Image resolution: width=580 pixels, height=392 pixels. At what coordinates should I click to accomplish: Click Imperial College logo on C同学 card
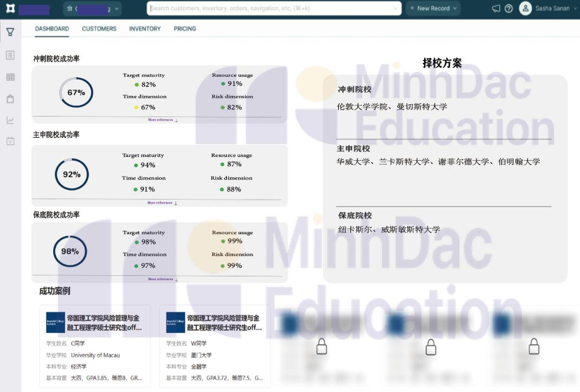[x=55, y=323]
